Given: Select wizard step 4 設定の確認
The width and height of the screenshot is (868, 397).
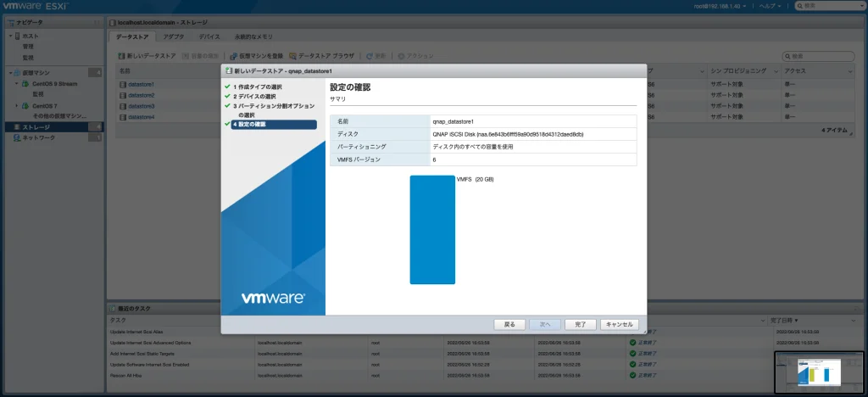Looking at the screenshot, I should [274, 125].
